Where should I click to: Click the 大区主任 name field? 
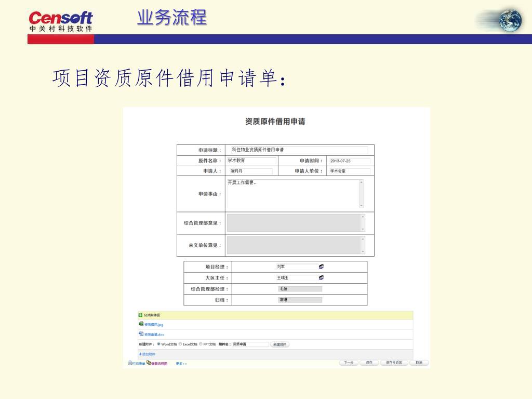297,277
